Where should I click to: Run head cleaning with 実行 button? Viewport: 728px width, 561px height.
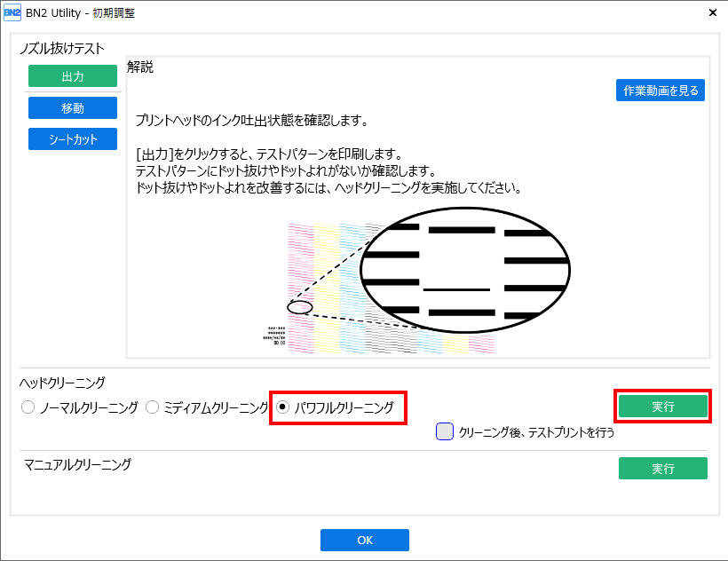662,407
